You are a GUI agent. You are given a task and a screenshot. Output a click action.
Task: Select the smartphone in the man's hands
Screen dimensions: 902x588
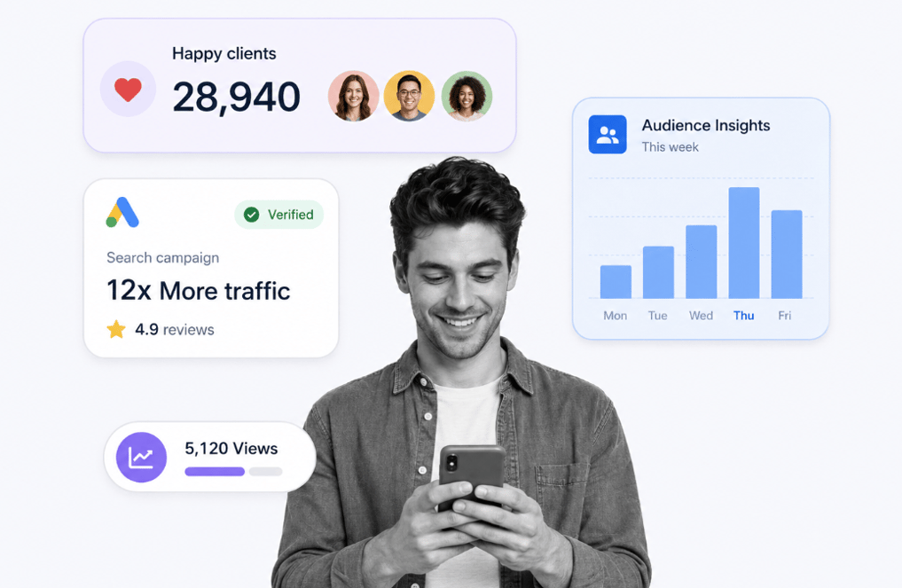pos(472,479)
